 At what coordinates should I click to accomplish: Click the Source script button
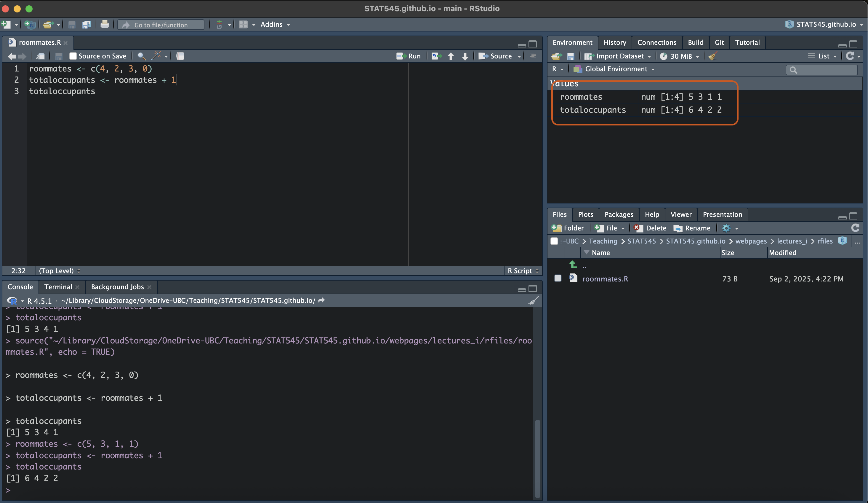click(x=495, y=56)
